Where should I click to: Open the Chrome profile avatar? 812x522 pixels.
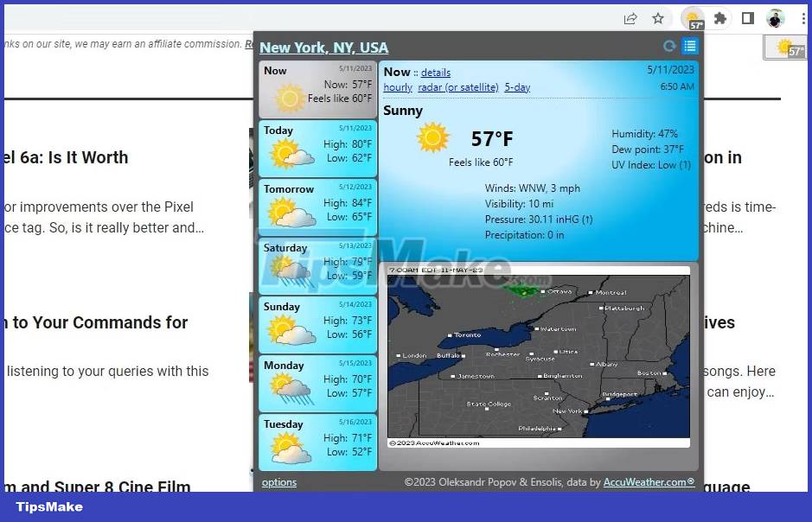coord(775,17)
